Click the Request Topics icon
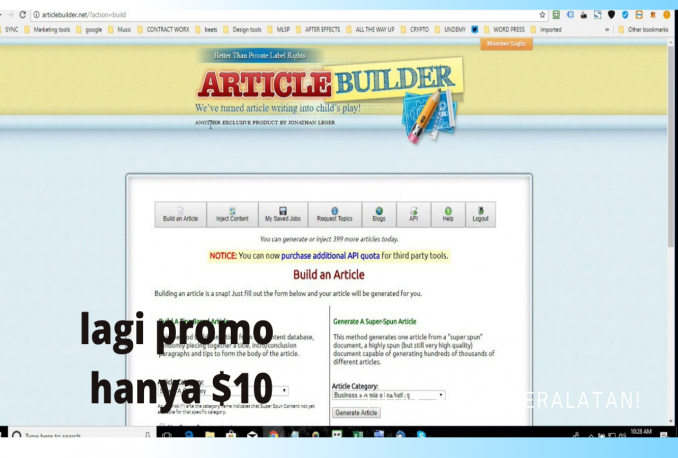Screen dimensions: 678x458 [x=334, y=214]
